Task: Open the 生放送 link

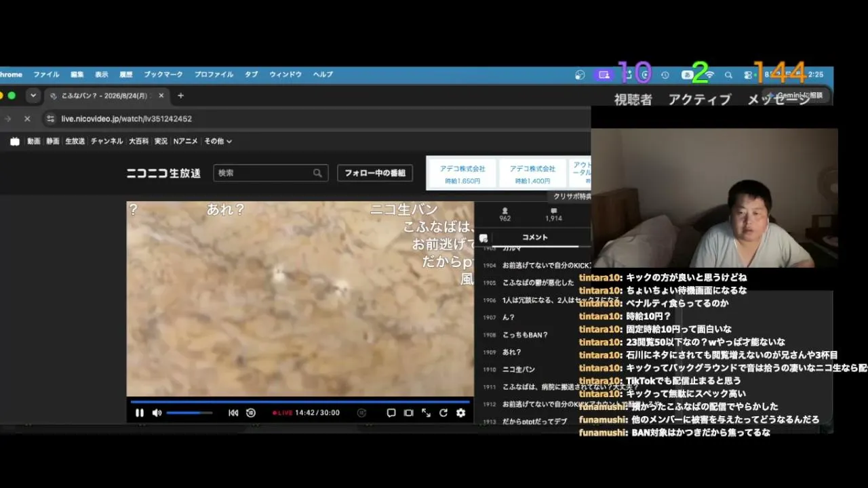Action: [75, 141]
